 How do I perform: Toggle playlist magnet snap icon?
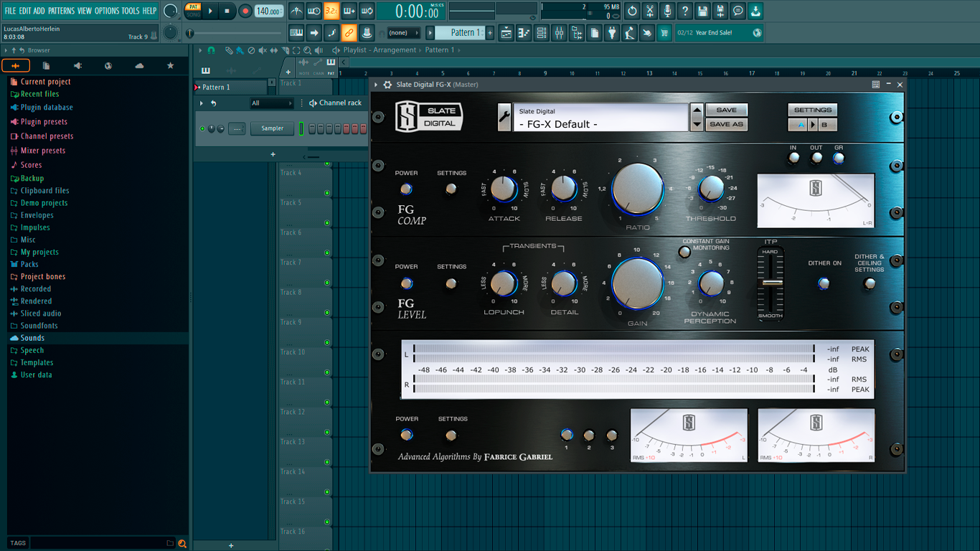(211, 51)
